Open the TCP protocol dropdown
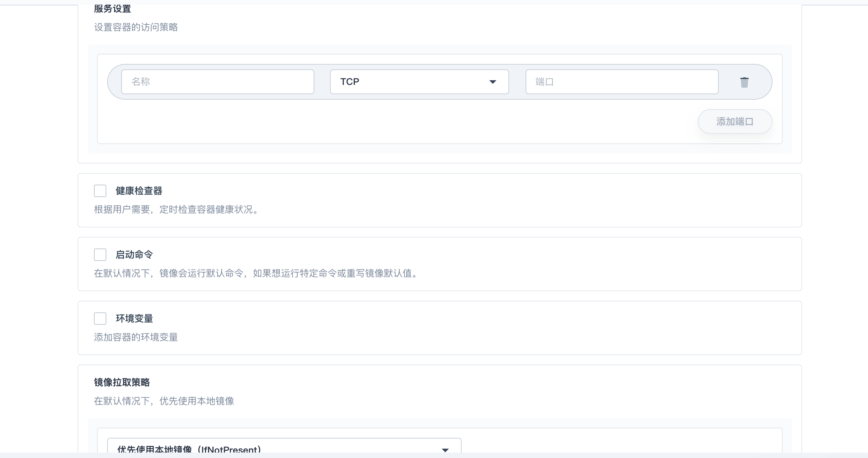 point(420,82)
